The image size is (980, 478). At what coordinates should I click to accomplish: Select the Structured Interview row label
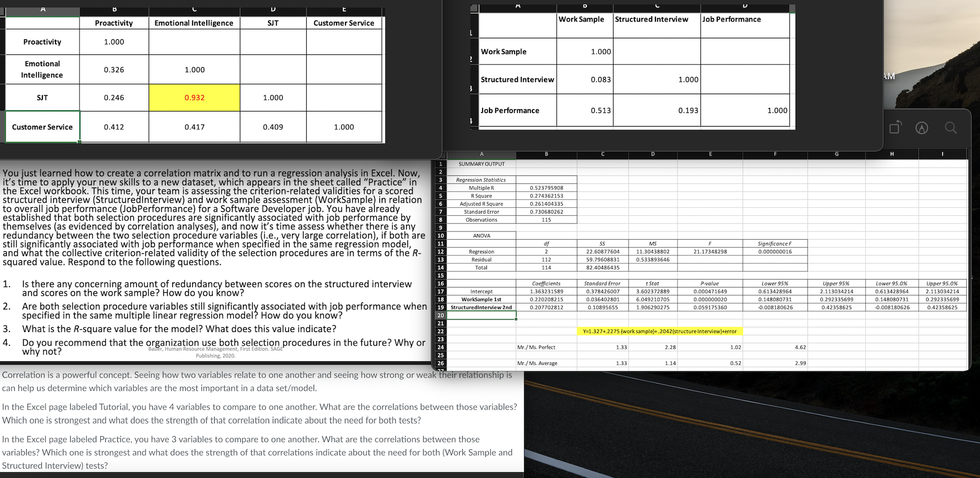tap(518, 80)
